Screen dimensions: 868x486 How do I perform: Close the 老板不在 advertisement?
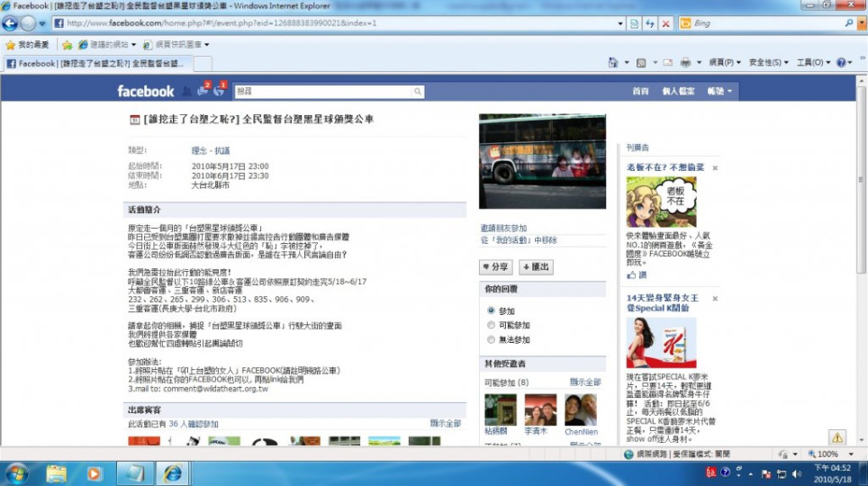click(x=715, y=168)
